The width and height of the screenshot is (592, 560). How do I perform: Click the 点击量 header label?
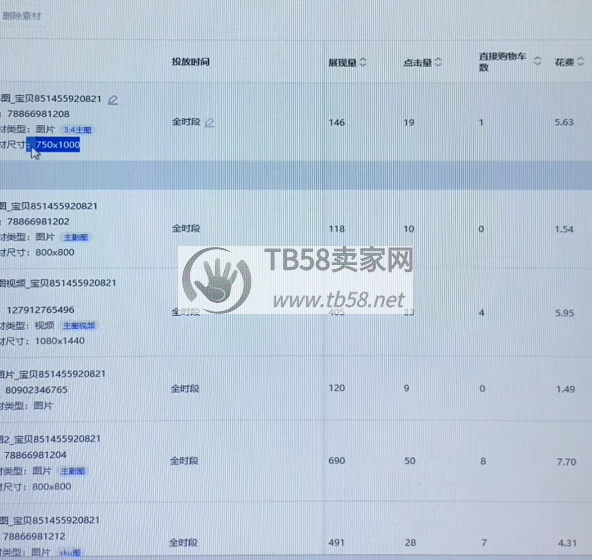[418, 63]
